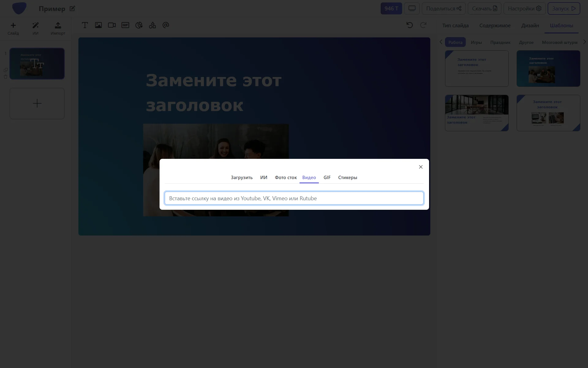This screenshot has width=588, height=368.
Task: Open the Тип слайда panel tab
Action: pos(455,25)
